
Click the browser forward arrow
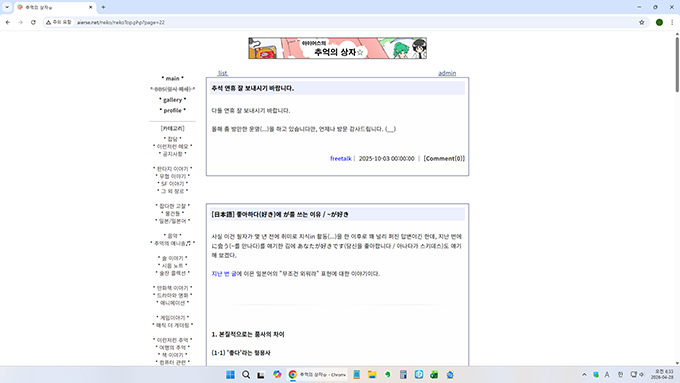20,22
